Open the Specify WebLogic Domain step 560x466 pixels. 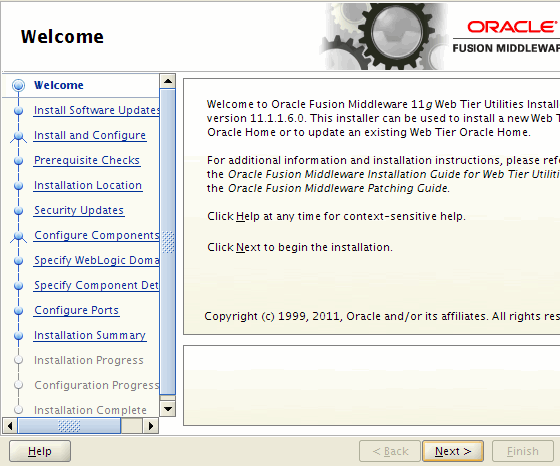pos(96,260)
